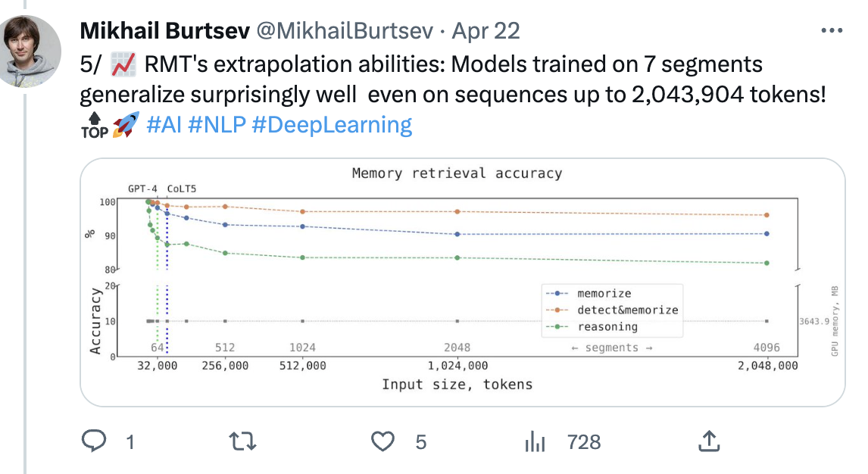Open the Apr 22 timestamp link
The width and height of the screenshot is (868, 474).
pyautogui.click(x=486, y=31)
